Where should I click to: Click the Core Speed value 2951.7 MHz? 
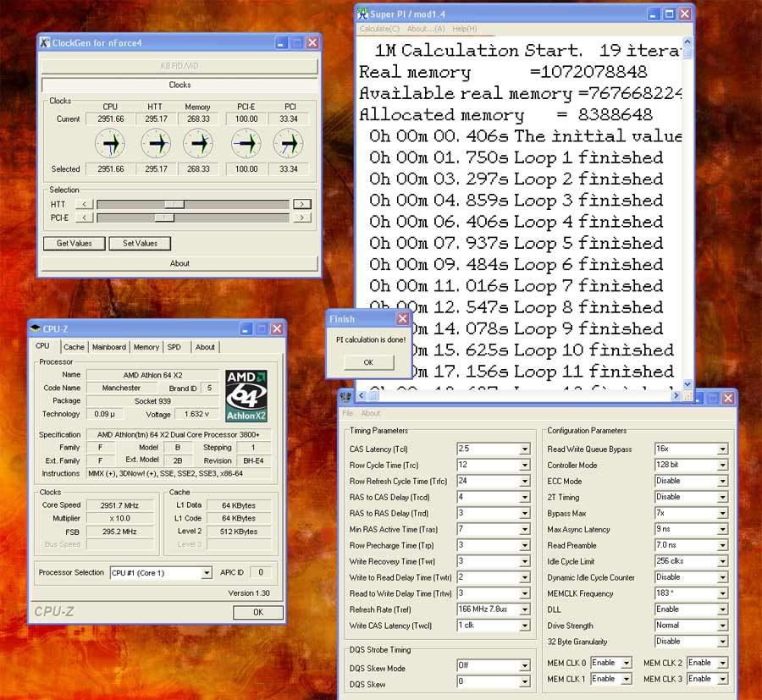click(x=119, y=505)
